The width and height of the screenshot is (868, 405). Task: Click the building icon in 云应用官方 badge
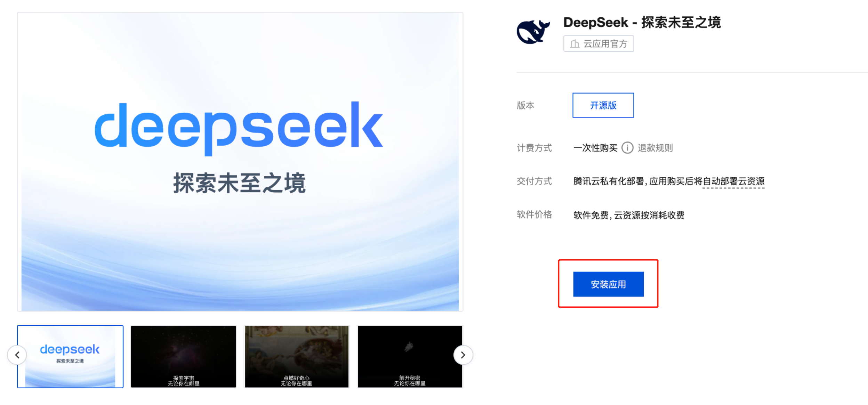[x=575, y=44]
